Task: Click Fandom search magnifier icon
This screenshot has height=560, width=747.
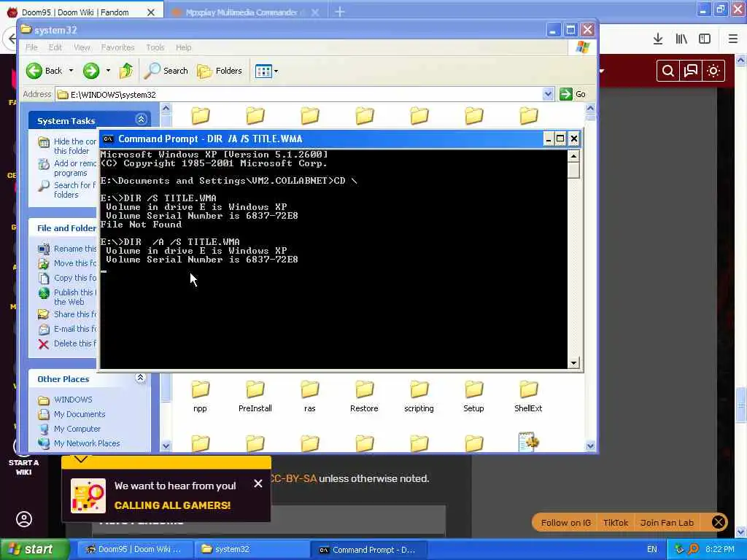Action: [x=668, y=71]
